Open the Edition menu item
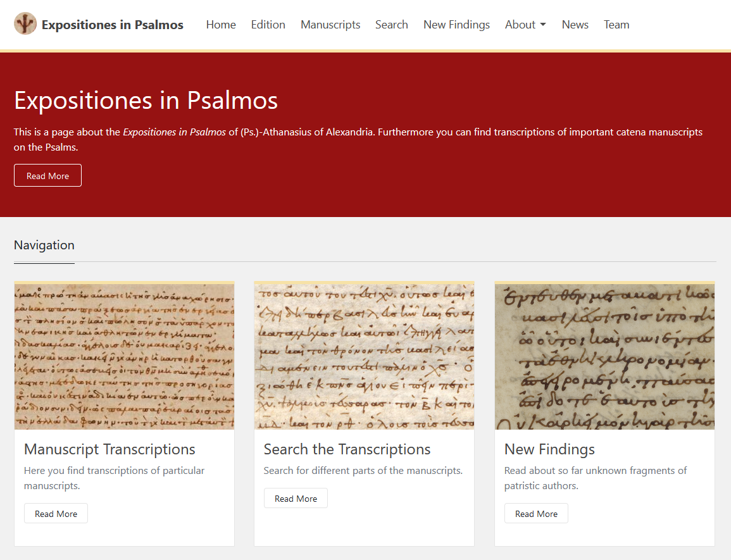Screen dimensions: 731x560 pyautogui.click(x=268, y=25)
